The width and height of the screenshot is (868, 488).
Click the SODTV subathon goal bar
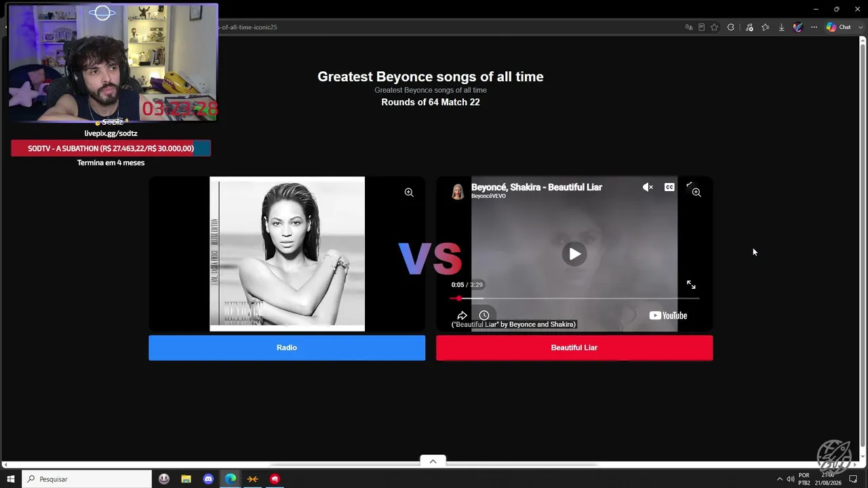111,148
